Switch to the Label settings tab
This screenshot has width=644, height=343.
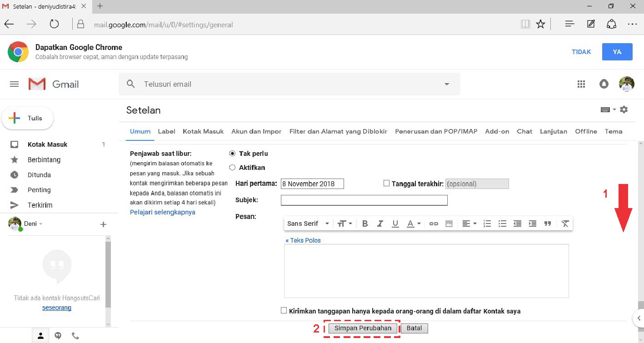[x=166, y=131]
